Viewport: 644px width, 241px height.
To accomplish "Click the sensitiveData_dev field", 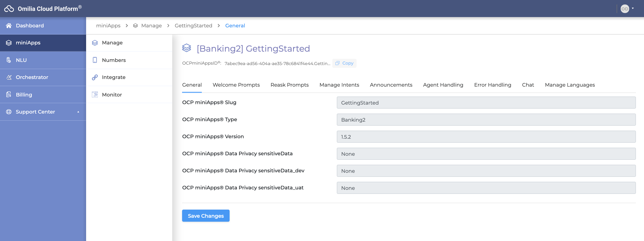I will pos(486,171).
